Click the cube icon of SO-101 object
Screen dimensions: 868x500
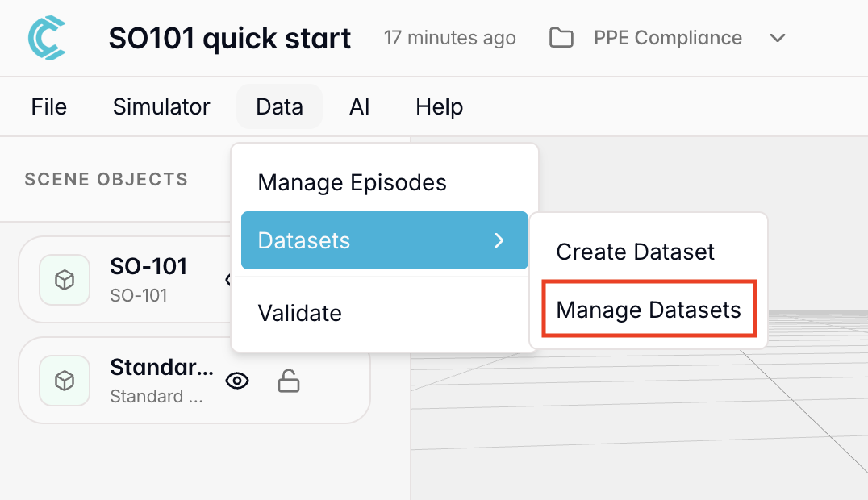coord(65,280)
